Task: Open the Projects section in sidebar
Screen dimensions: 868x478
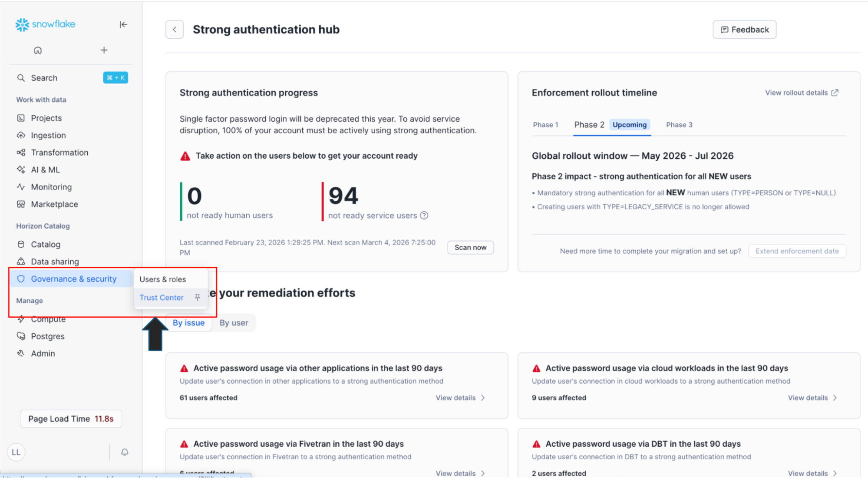Action: click(47, 118)
